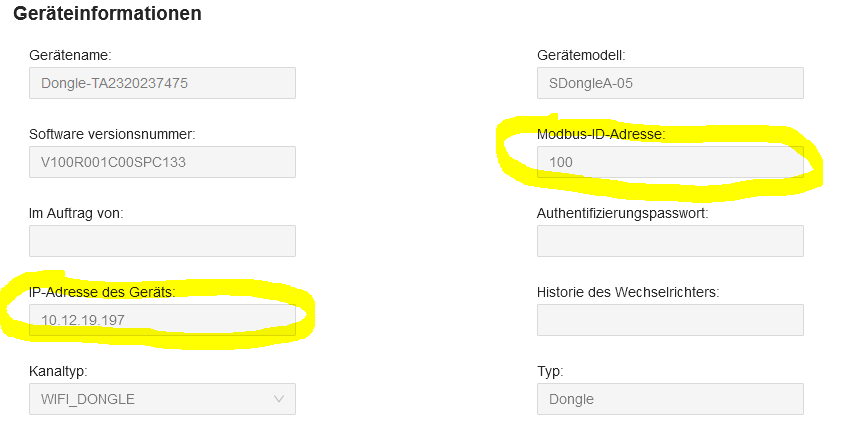Click the Historie des Wechselrichters label
848x436 pixels.
(628, 292)
